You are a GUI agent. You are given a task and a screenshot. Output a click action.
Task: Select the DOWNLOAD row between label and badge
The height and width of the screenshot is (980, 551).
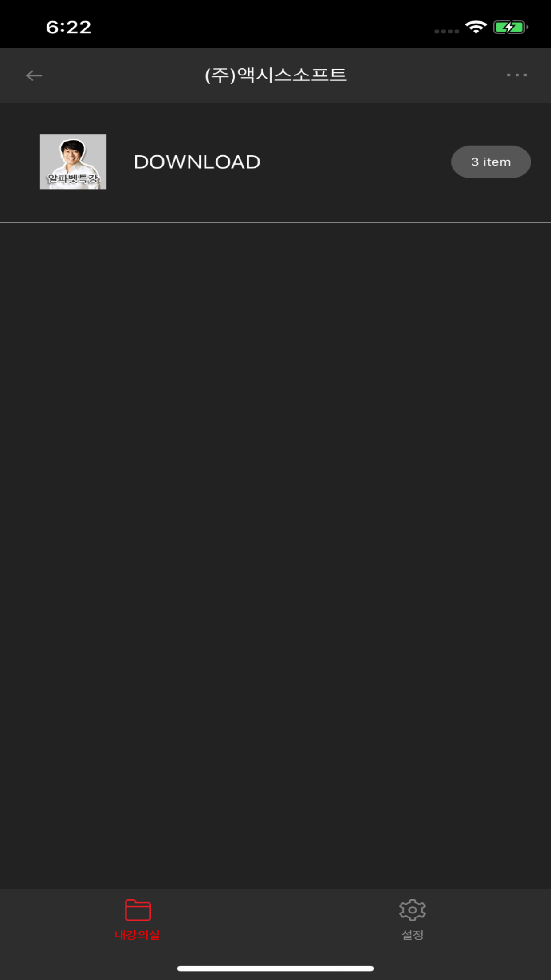tap(355, 162)
